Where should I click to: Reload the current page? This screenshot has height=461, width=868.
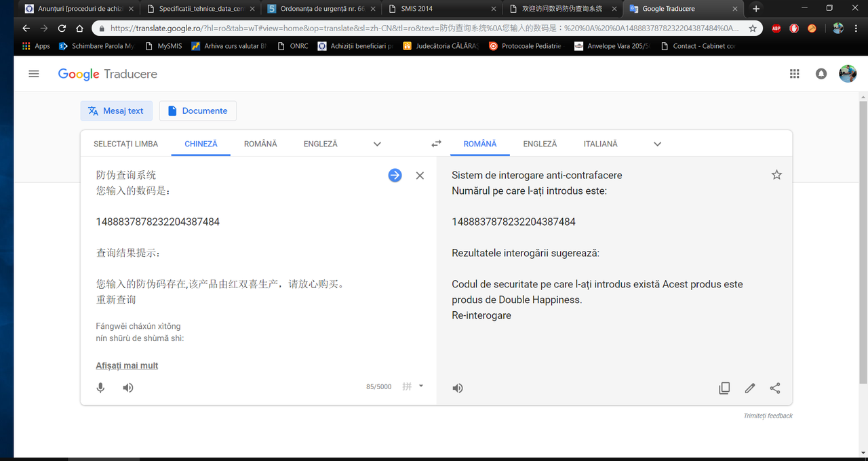click(x=62, y=28)
